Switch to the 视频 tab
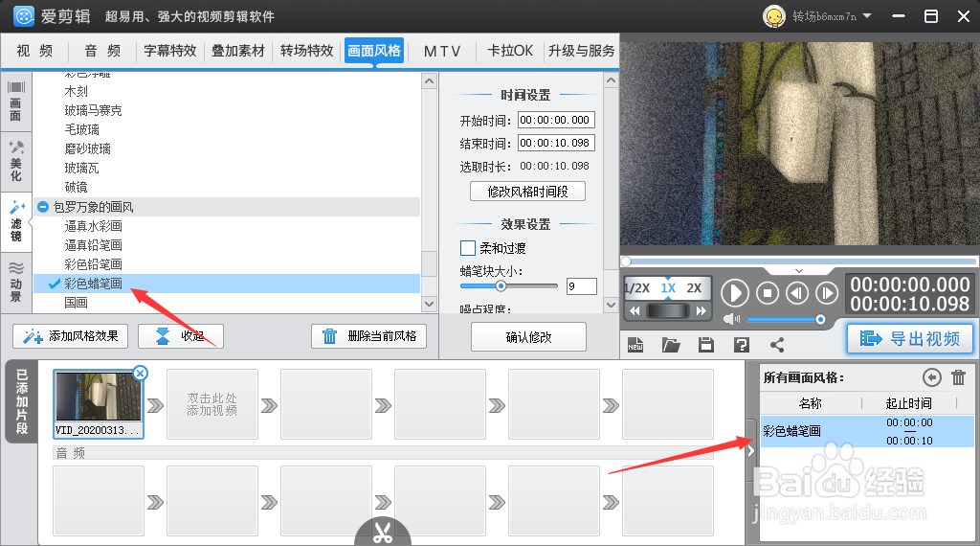The width and height of the screenshot is (980, 546). [34, 51]
